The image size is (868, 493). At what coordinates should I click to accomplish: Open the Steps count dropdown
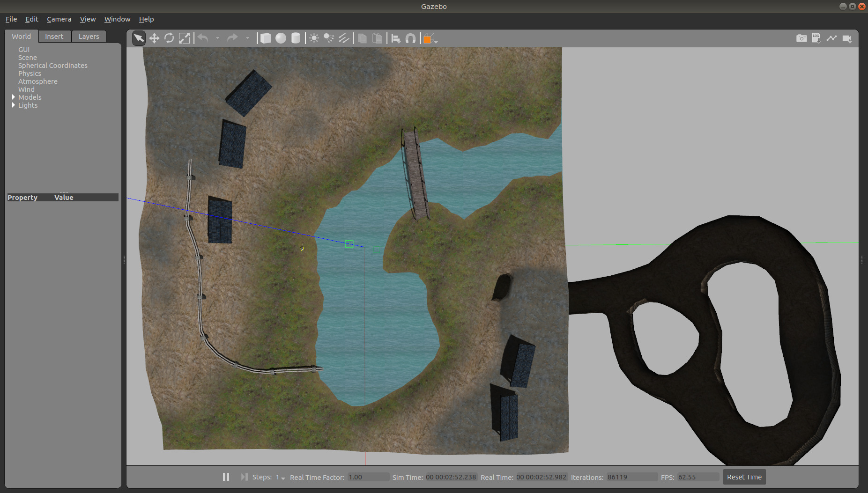click(x=281, y=477)
